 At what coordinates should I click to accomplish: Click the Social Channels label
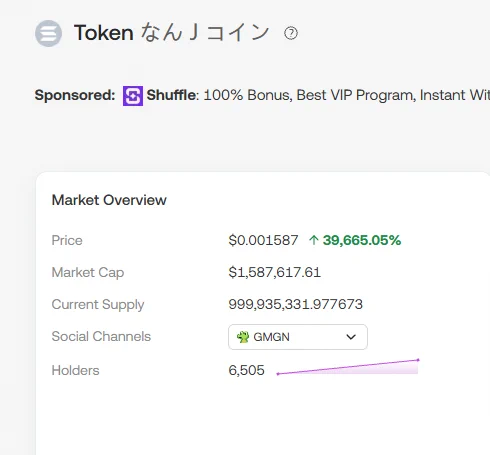(101, 336)
